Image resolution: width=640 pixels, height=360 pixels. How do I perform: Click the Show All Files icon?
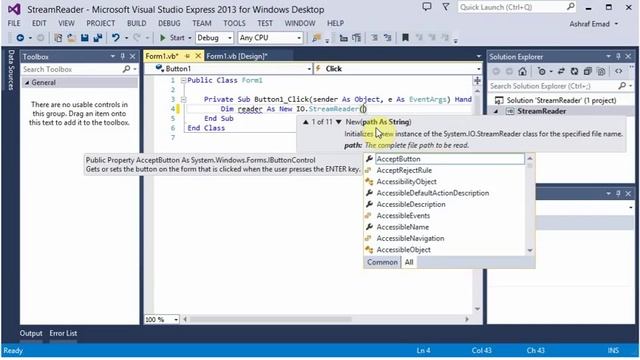601,72
